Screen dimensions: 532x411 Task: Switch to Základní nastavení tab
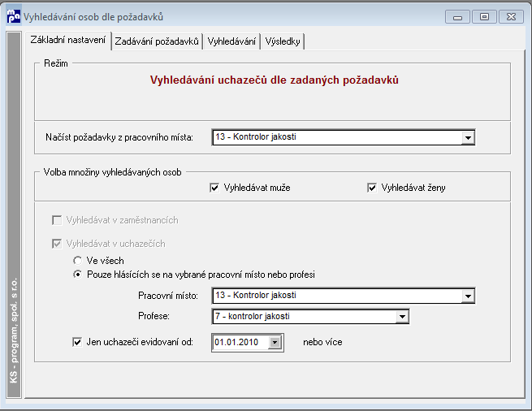pyautogui.click(x=68, y=41)
